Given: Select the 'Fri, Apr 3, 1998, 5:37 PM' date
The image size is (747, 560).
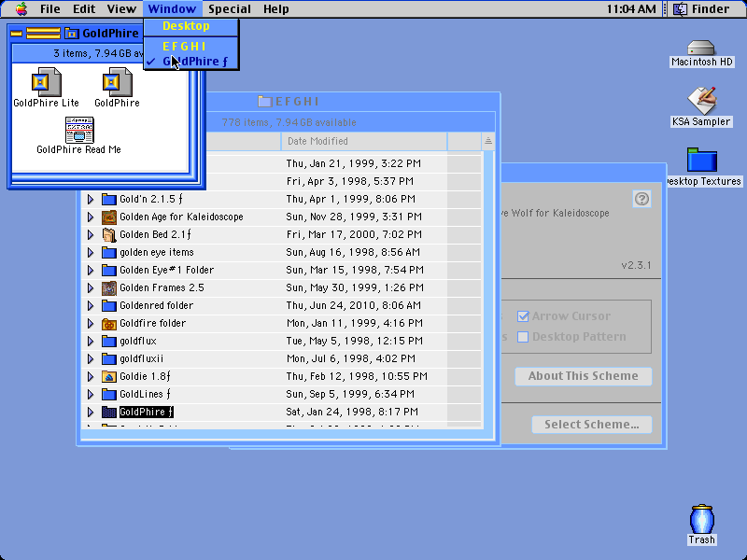Looking at the screenshot, I should pyautogui.click(x=349, y=181).
